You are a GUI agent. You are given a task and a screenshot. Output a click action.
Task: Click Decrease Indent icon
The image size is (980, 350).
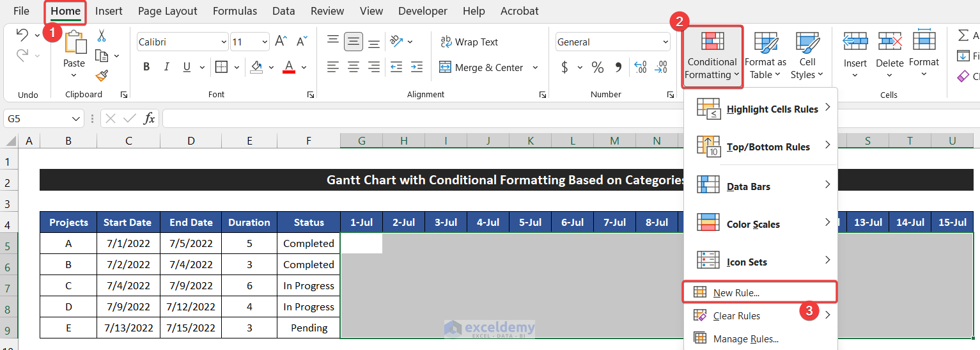(396, 67)
